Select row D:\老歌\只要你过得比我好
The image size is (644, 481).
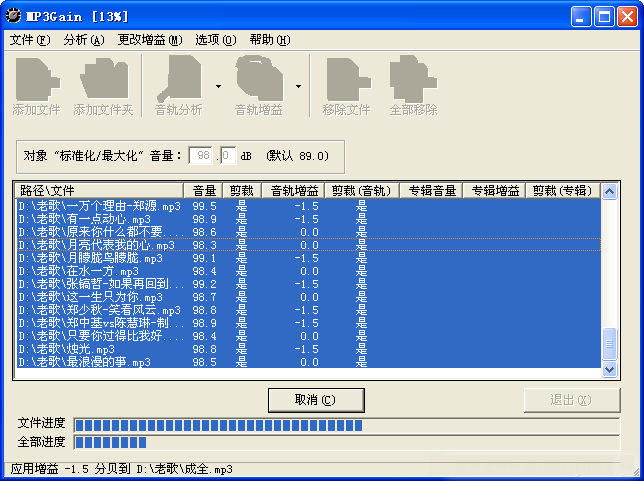point(308,336)
